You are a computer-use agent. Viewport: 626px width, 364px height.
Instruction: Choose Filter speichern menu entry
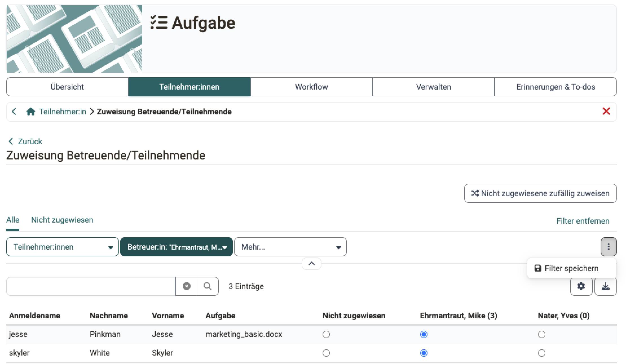pyautogui.click(x=572, y=268)
